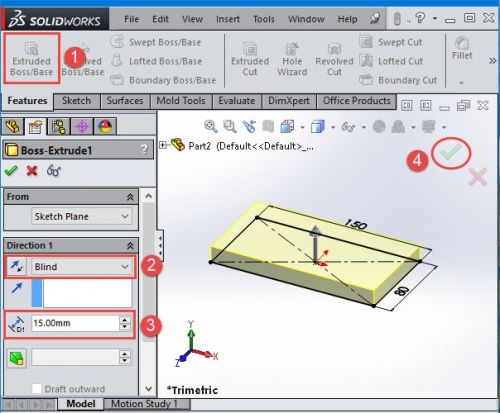Open the Tools menu
500x413 pixels.
(263, 19)
